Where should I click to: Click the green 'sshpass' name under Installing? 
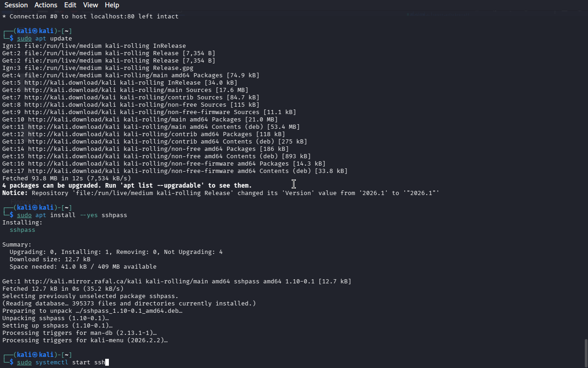click(x=23, y=230)
